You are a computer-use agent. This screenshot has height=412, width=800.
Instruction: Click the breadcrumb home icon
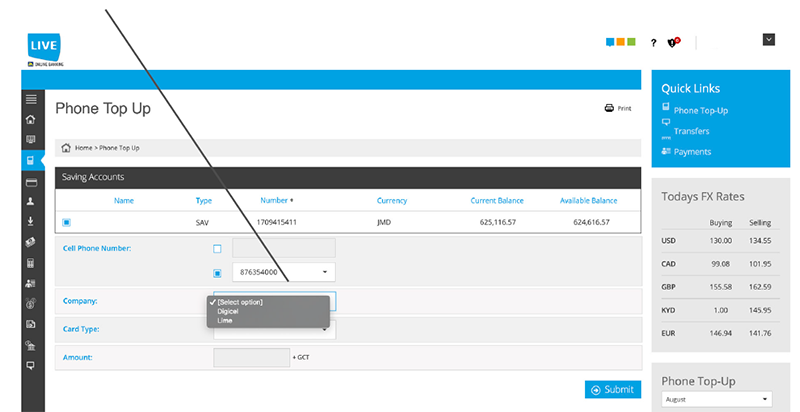(x=66, y=148)
